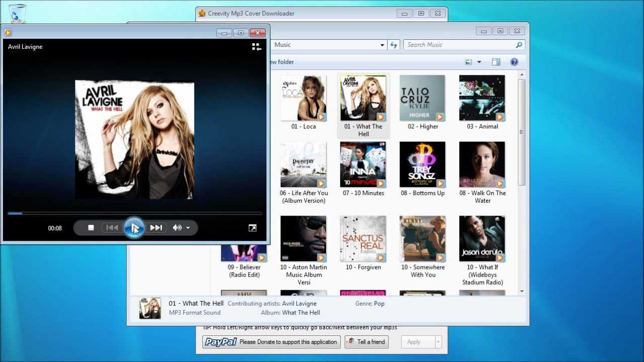644x362 pixels.
Task: Stop playback in the media player
Action: point(91,228)
